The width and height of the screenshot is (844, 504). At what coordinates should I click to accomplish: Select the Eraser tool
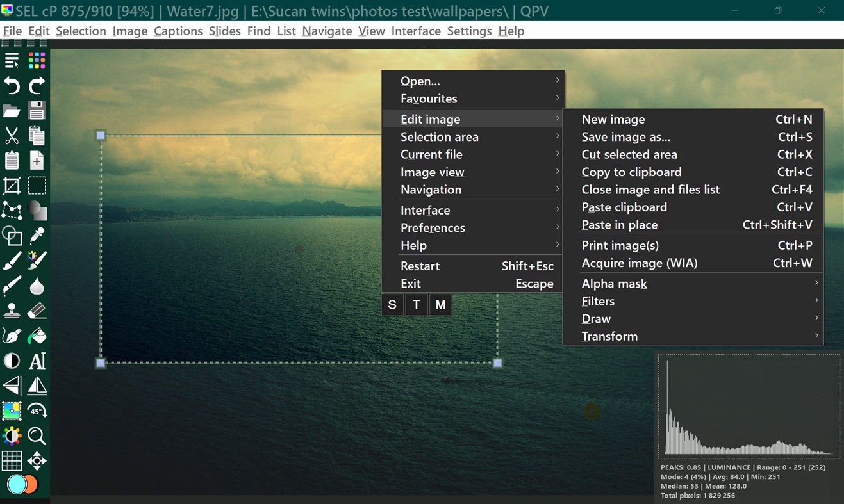(37, 311)
